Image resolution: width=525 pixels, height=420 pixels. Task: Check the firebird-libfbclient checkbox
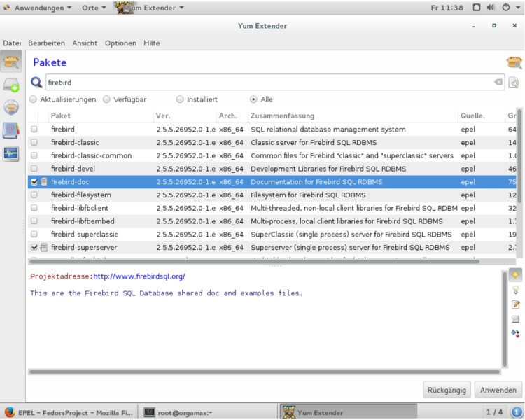pyautogui.click(x=34, y=208)
